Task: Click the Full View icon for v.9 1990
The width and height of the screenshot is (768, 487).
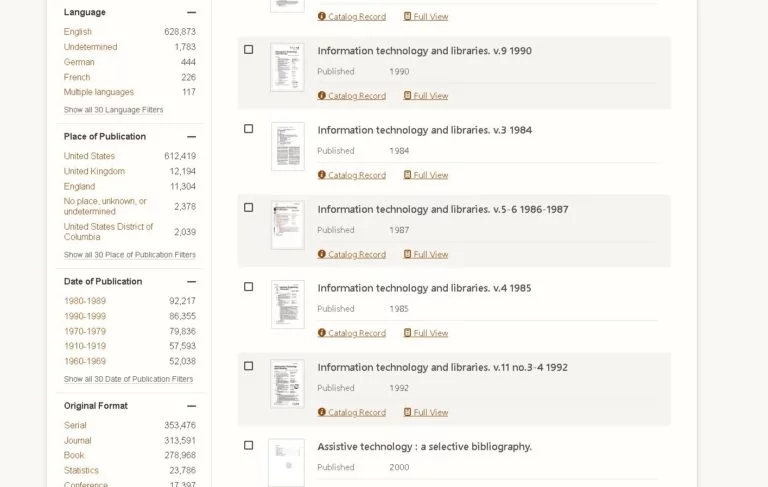Action: [408, 96]
